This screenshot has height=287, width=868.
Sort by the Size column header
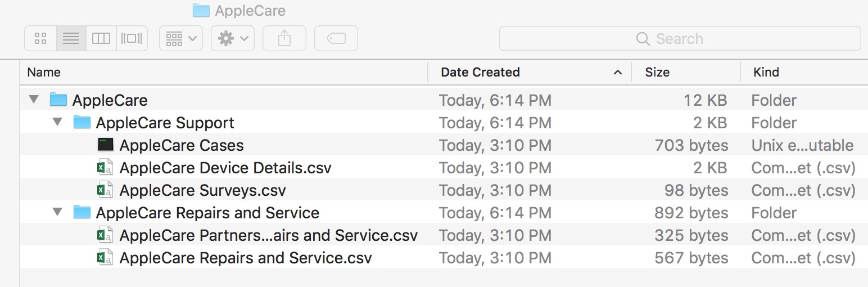point(686,72)
